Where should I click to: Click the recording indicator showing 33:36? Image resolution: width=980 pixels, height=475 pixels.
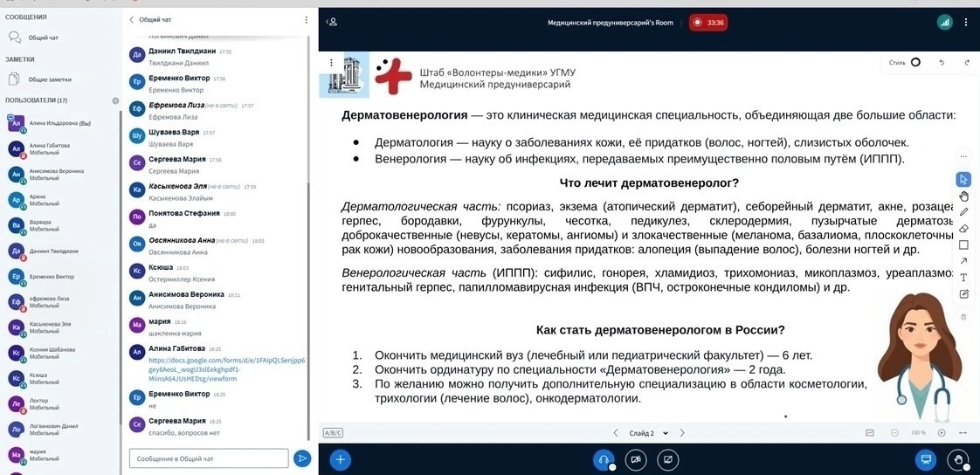(x=708, y=23)
